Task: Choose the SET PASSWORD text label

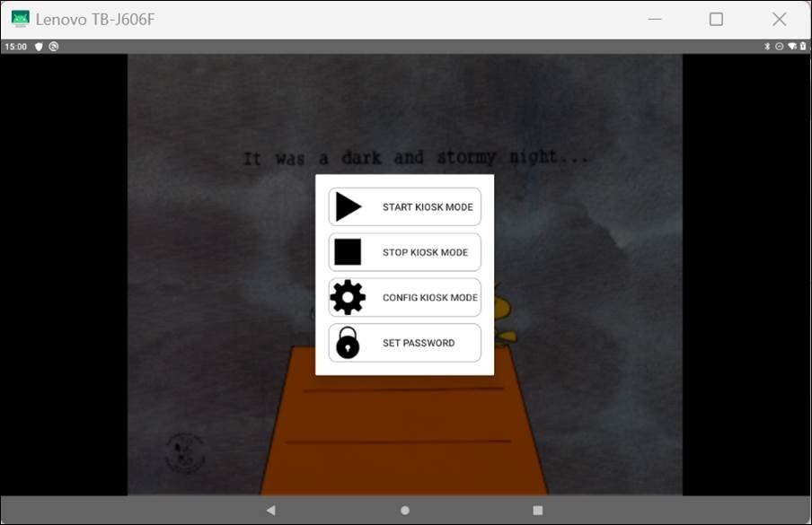Action: click(x=419, y=343)
